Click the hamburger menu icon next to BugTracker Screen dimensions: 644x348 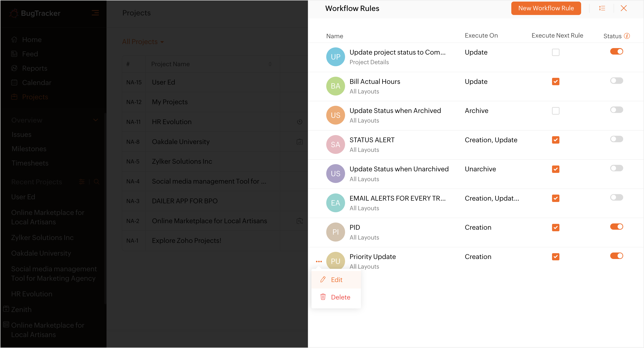pyautogui.click(x=95, y=13)
